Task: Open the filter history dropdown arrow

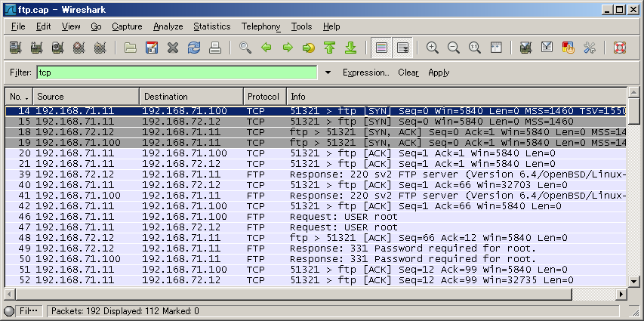Action: coord(328,73)
